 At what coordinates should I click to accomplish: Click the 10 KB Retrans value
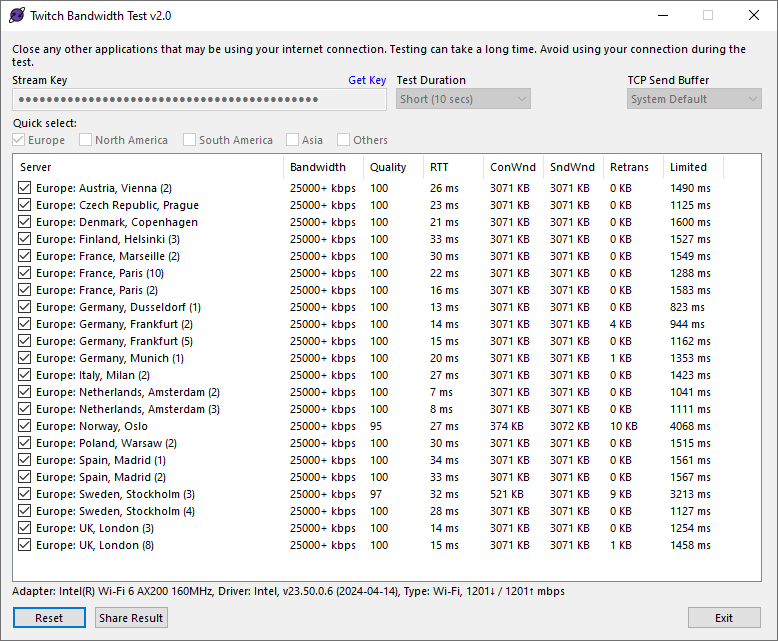tap(624, 426)
